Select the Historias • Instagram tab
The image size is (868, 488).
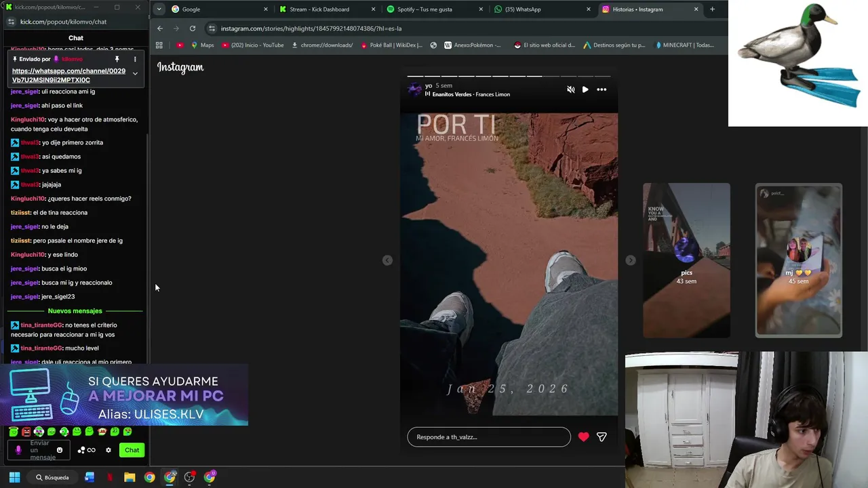point(650,9)
